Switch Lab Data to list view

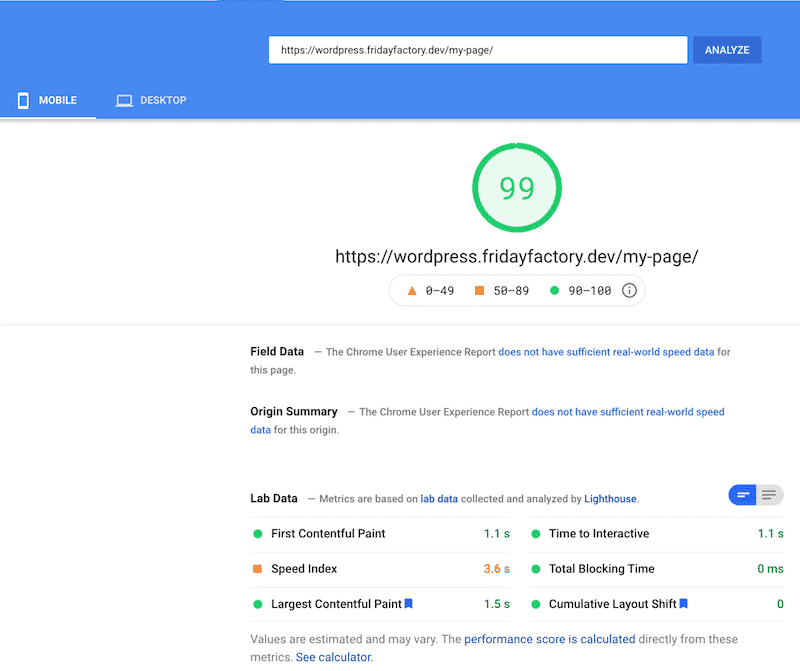point(769,495)
